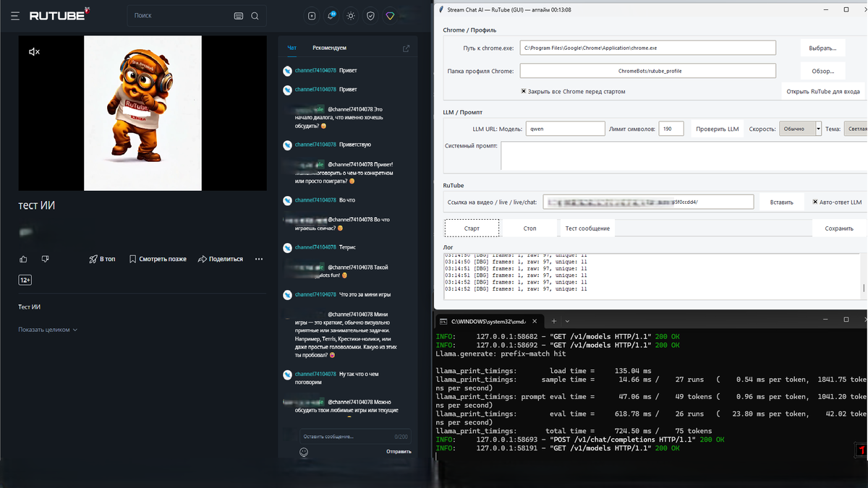Click the avatar next to 'Тетрис' message
The width and height of the screenshot is (868, 488).
click(x=287, y=247)
